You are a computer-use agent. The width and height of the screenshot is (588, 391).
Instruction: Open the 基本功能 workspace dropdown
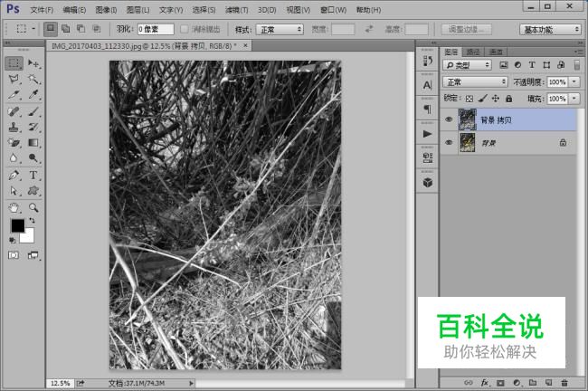550,29
